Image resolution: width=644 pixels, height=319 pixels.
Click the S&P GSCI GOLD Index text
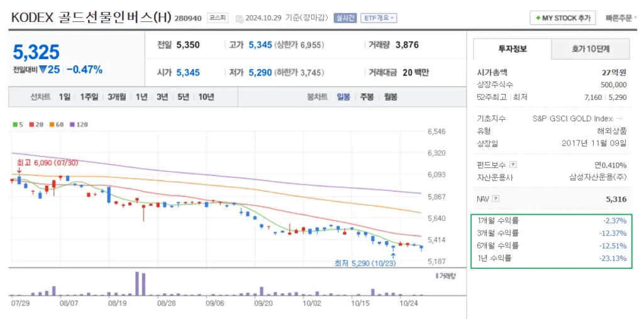(572, 119)
